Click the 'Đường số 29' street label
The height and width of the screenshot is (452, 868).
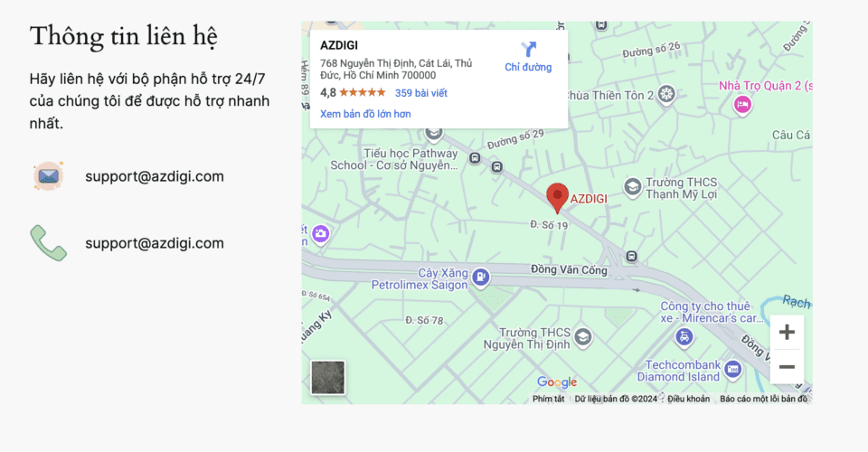(515, 139)
